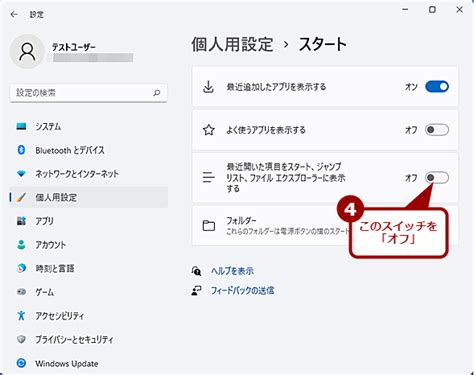Click the test user avatar icon

click(x=27, y=52)
